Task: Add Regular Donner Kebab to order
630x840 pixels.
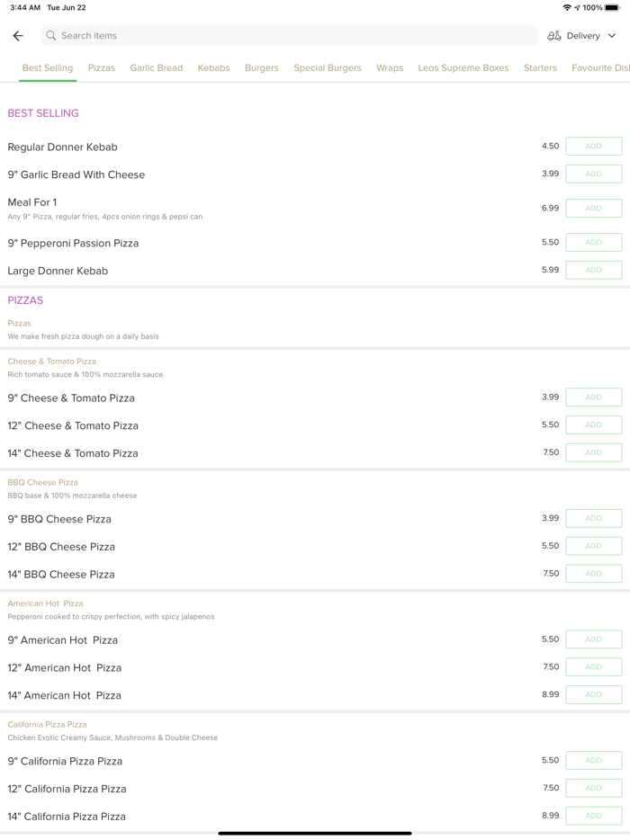Action: tap(593, 147)
